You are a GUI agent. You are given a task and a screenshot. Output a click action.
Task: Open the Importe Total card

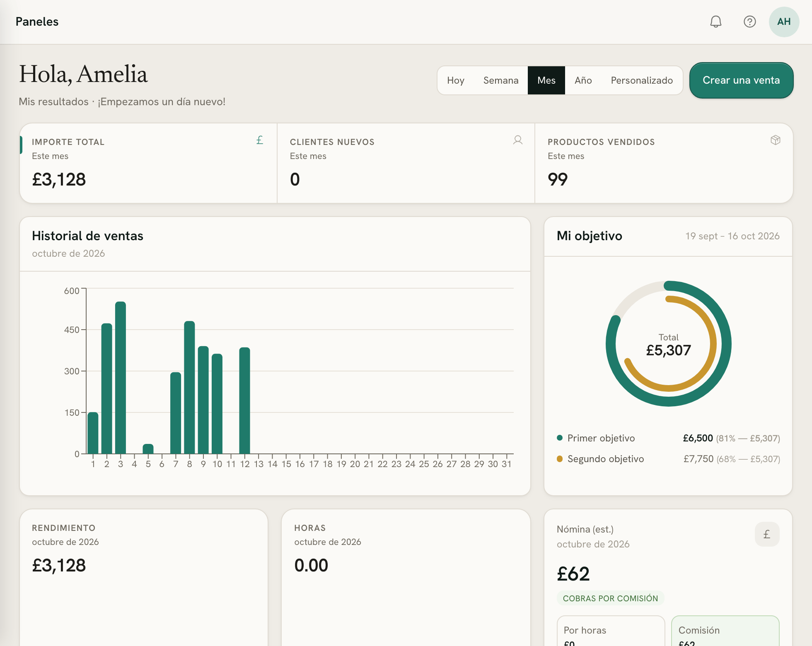(x=148, y=163)
